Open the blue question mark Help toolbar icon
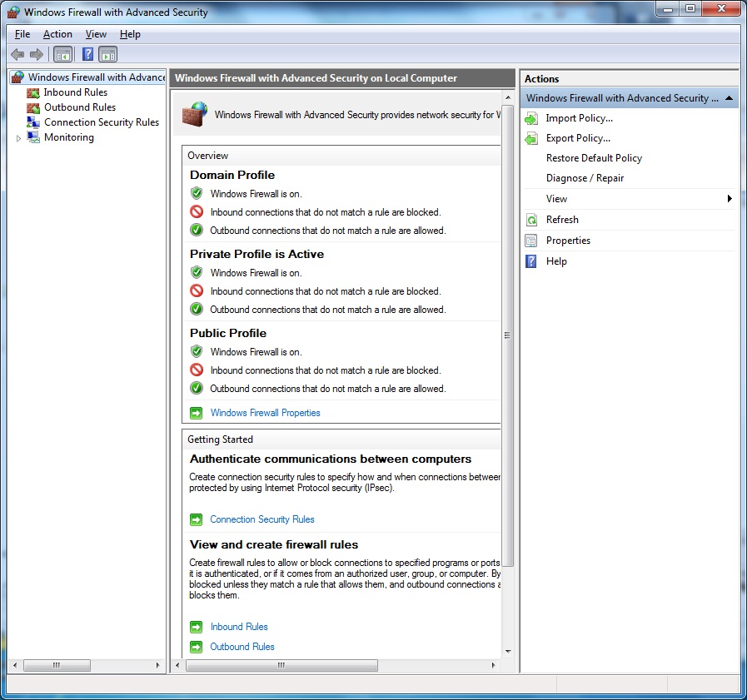 [87, 54]
